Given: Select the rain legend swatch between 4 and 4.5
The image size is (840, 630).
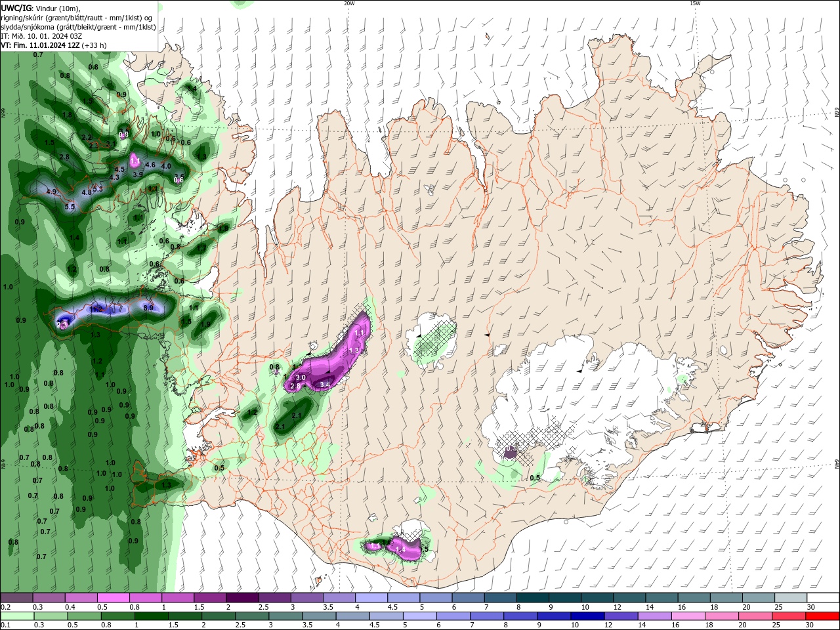Looking at the screenshot, I should point(352,616).
